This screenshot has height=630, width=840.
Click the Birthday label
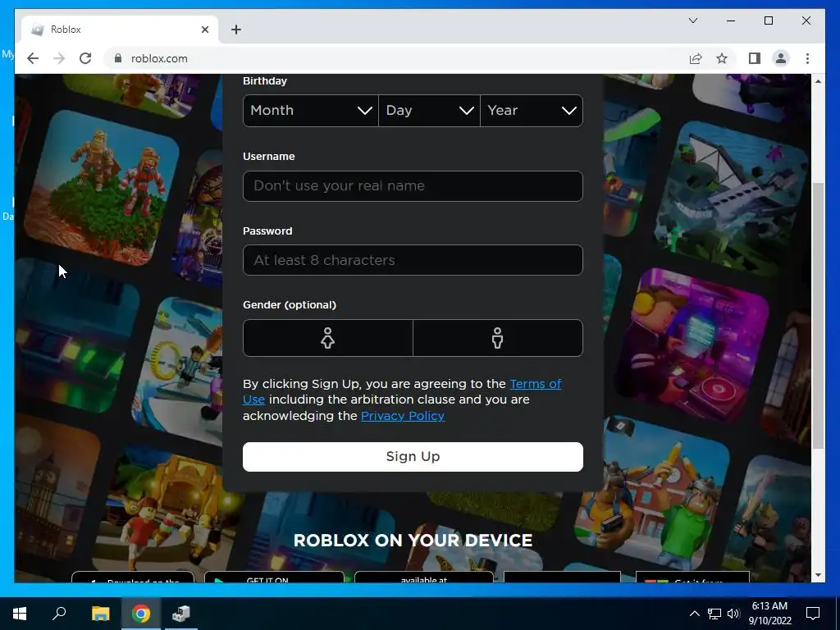tap(265, 81)
